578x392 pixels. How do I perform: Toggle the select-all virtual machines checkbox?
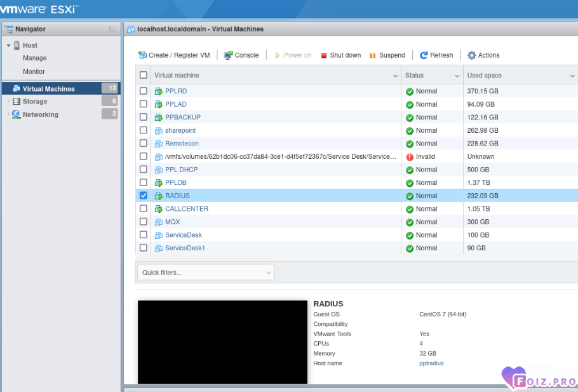click(x=144, y=75)
